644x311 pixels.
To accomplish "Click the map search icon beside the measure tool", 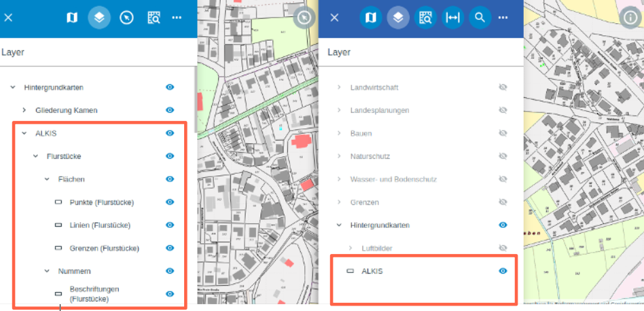I will coord(425,17).
